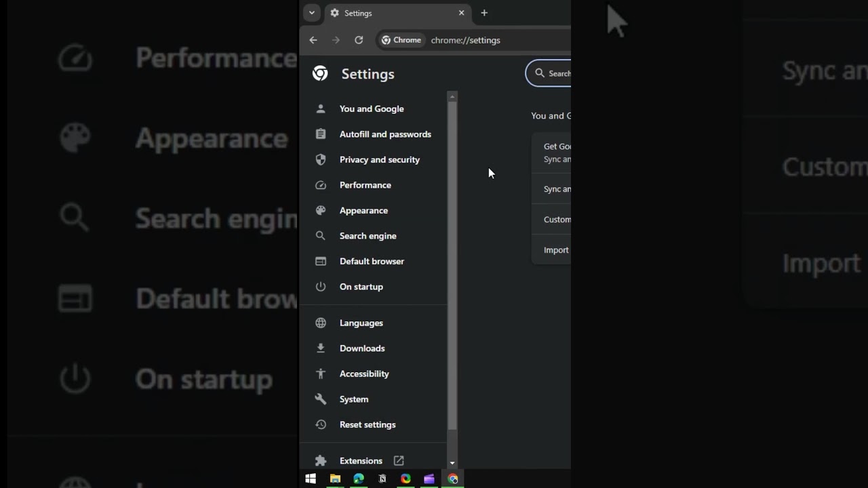Viewport: 868px width, 488px height.
Task: Click the Accessibility figure icon
Action: click(321, 373)
